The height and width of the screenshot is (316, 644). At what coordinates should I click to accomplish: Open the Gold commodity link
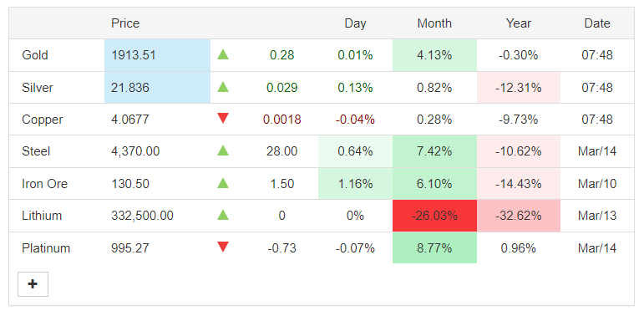pyautogui.click(x=35, y=55)
